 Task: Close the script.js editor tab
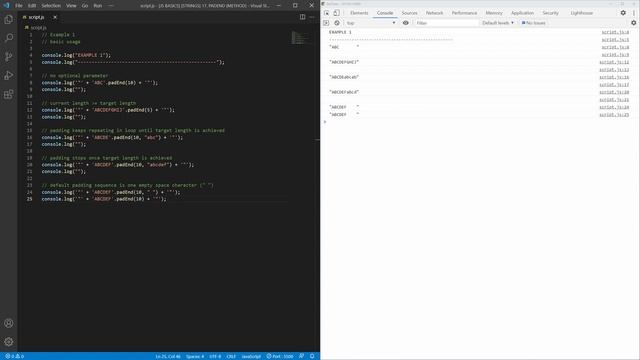click(x=55, y=17)
